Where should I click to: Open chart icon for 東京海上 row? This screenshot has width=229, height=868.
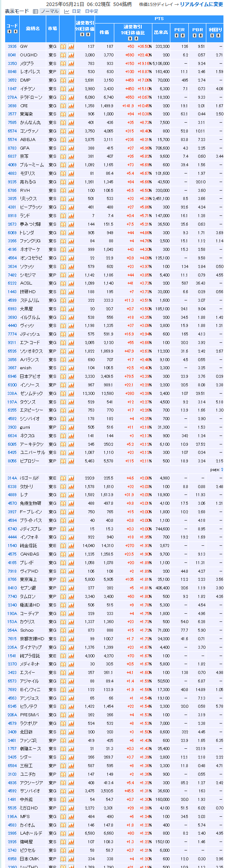71,580
